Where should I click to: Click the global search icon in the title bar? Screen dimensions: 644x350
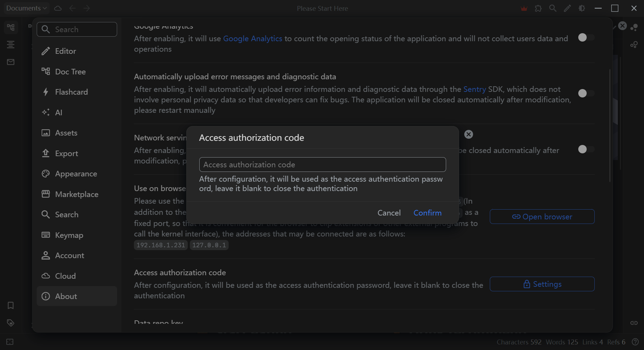point(552,8)
